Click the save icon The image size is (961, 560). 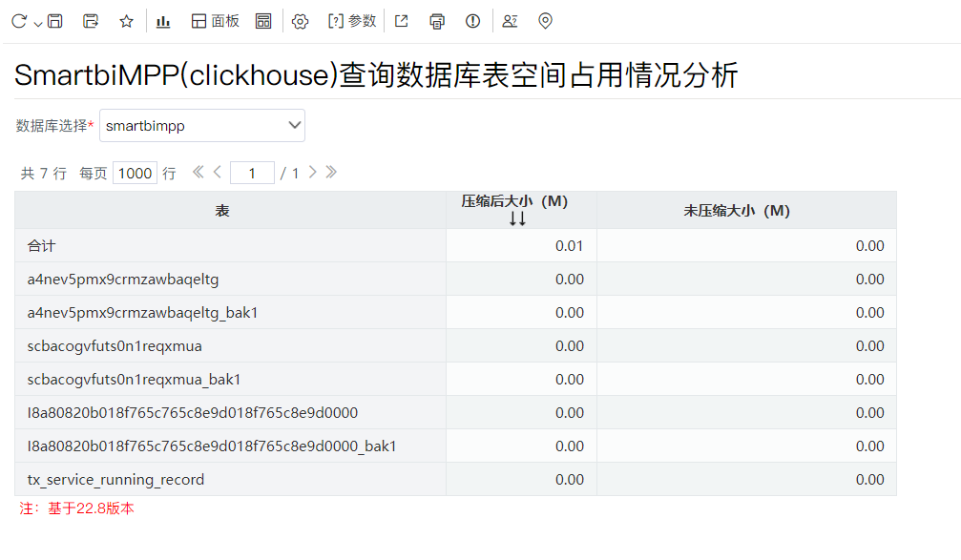[x=55, y=21]
